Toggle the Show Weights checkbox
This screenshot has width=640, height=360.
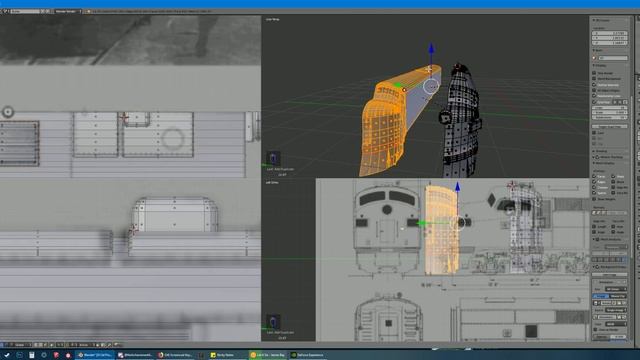point(595,199)
